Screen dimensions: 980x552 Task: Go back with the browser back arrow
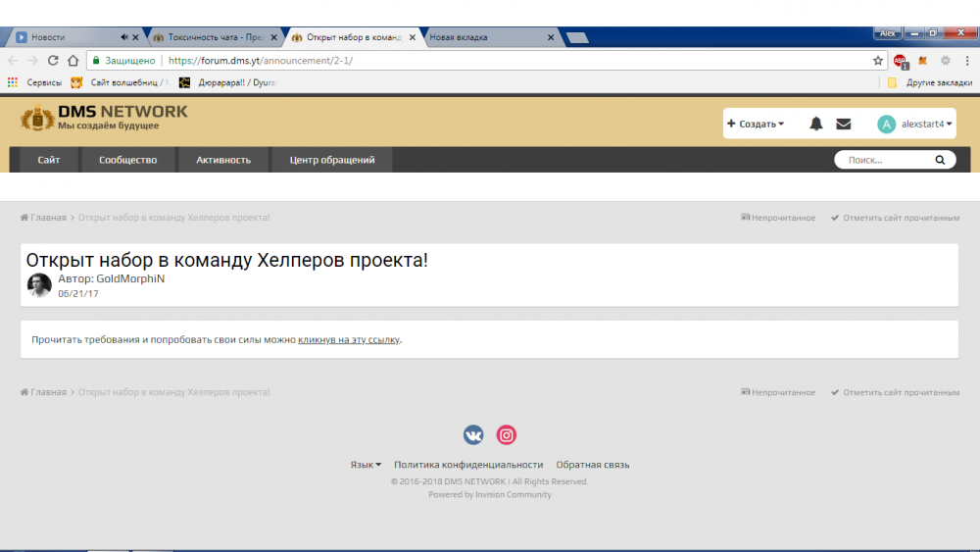click(13, 61)
